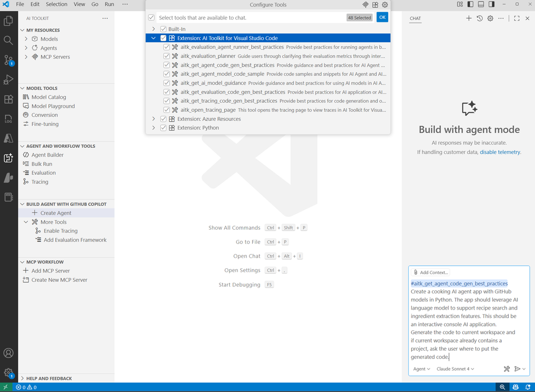535x392 pixels.
Task: Click the tool search input field
Action: (251, 17)
